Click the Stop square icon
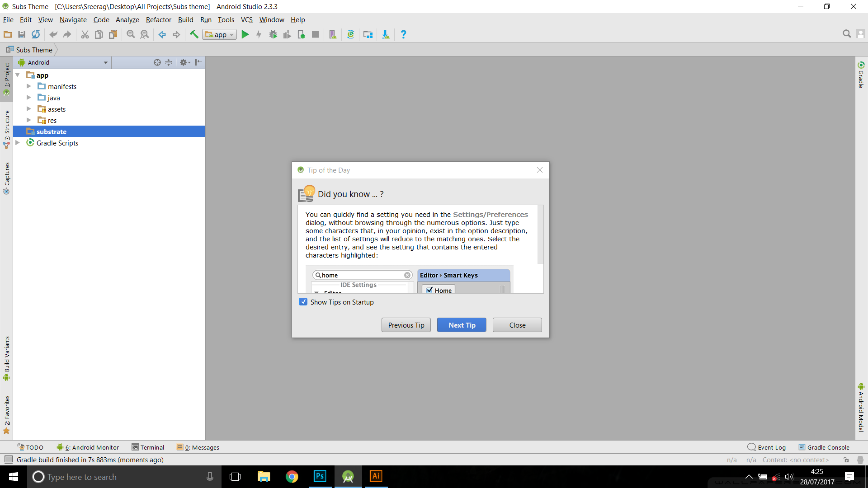Screen dimensions: 868x488 tap(316, 34)
